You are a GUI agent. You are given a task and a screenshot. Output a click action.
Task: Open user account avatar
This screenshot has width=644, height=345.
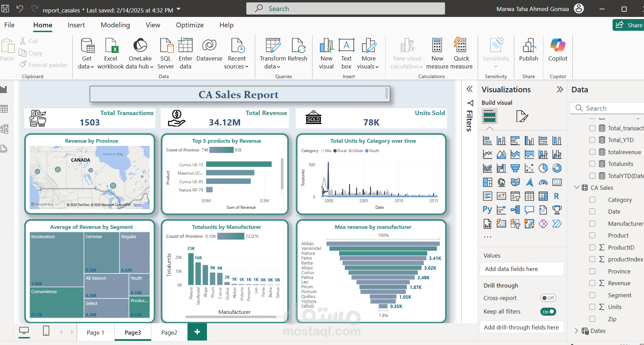click(579, 9)
